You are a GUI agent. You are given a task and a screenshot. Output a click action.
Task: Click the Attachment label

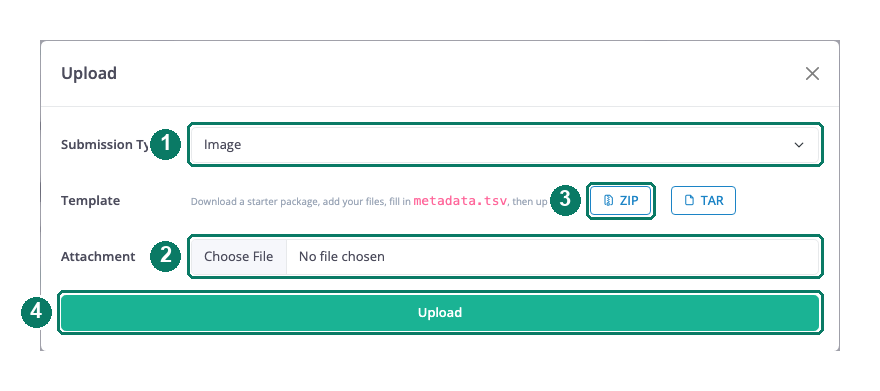pyautogui.click(x=98, y=256)
